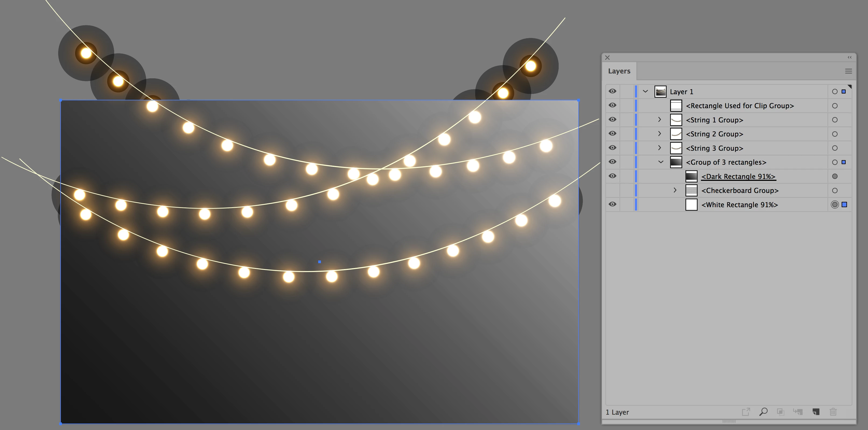
Task: Select the Layers tab
Action: point(619,71)
